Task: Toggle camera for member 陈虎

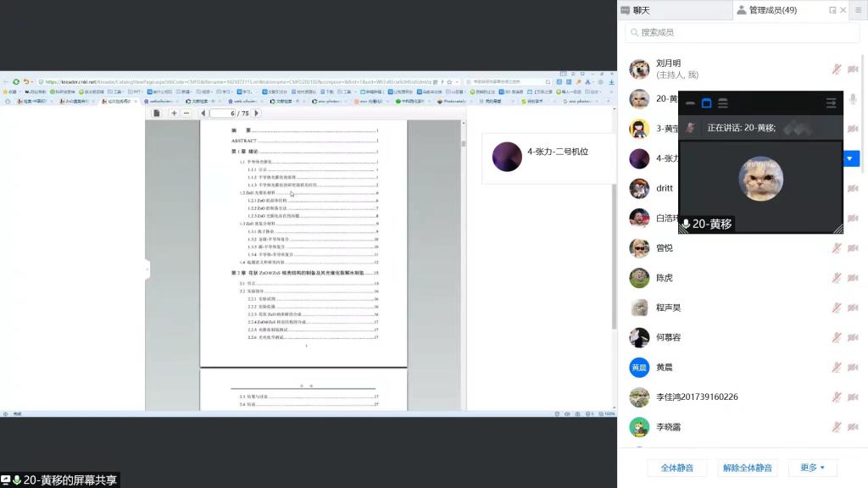Action: pos(853,278)
